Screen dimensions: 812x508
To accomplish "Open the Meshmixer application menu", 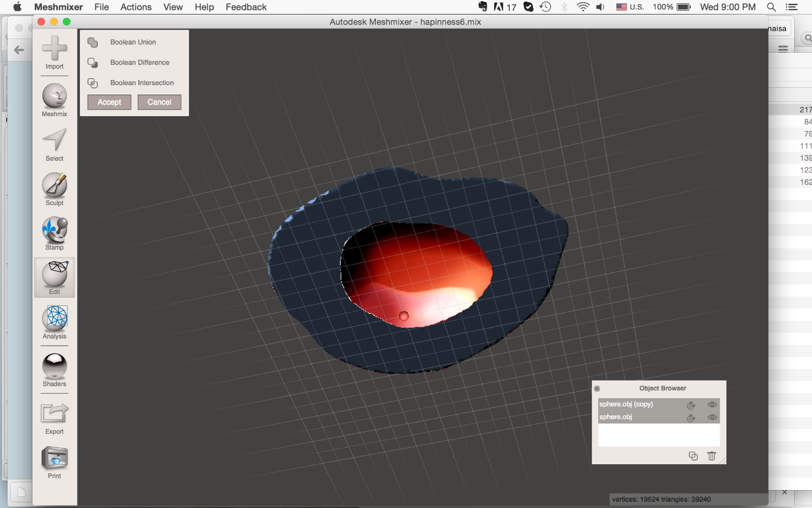I will point(58,7).
